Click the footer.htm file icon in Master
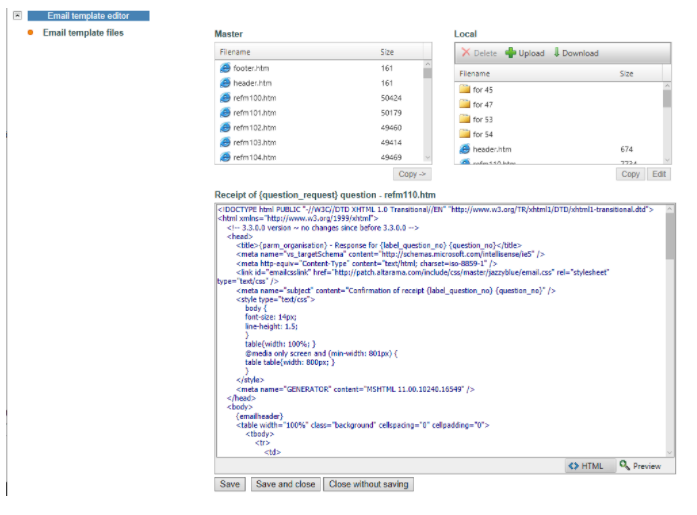This screenshot has height=515, width=697. pos(225,68)
